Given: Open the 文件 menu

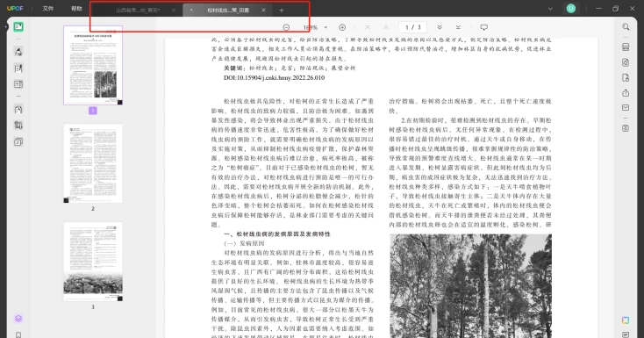Looking at the screenshot, I should pos(48,9).
